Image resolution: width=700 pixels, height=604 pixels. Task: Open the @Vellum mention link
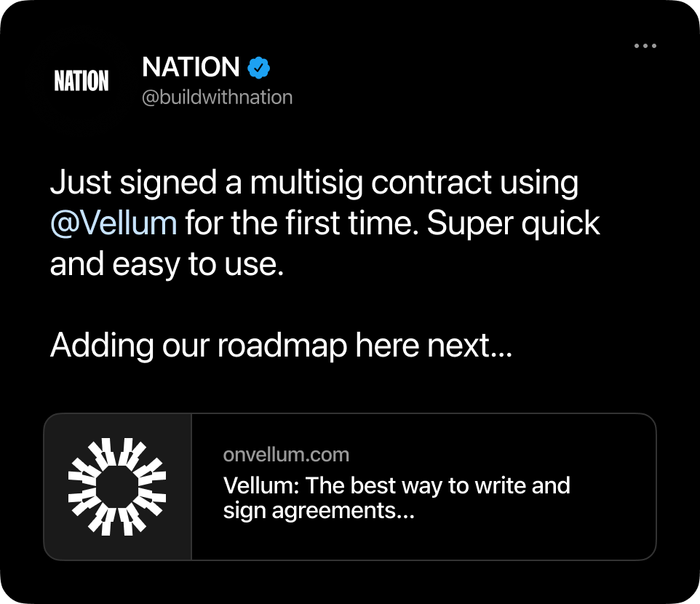[114, 223]
